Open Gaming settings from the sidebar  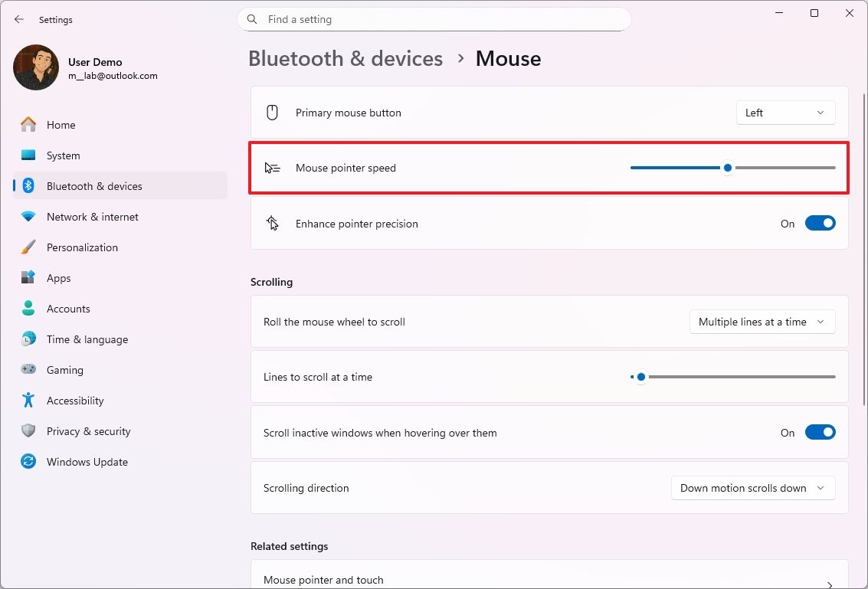[x=65, y=369]
